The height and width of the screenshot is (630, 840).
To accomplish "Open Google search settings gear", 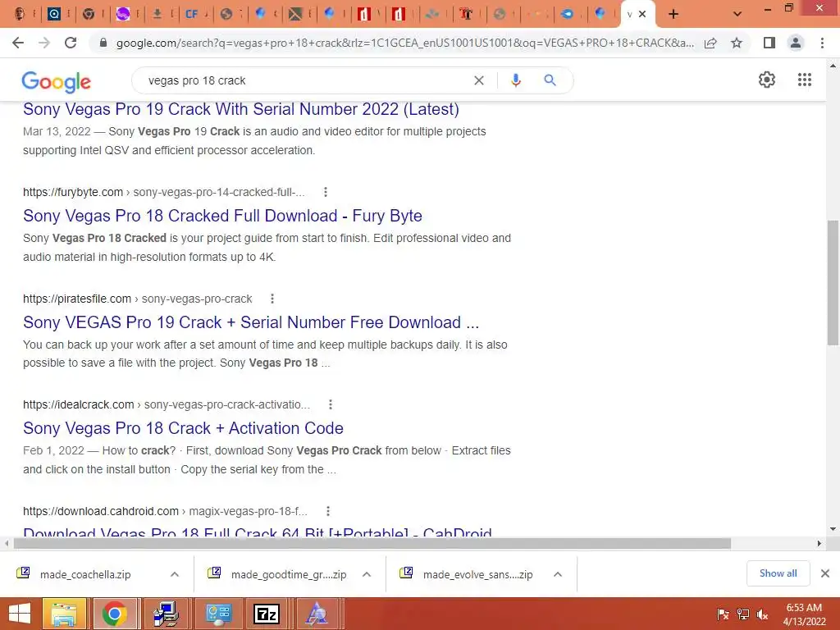I will click(x=767, y=80).
